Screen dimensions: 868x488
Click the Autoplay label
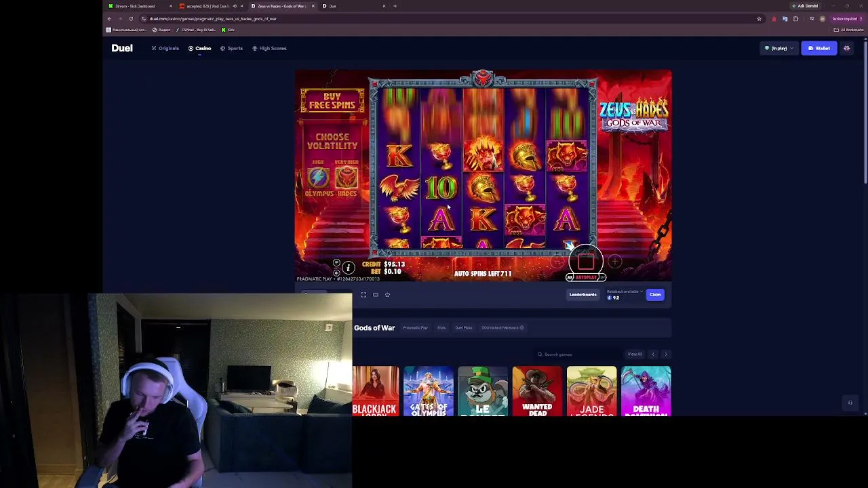pos(585,277)
